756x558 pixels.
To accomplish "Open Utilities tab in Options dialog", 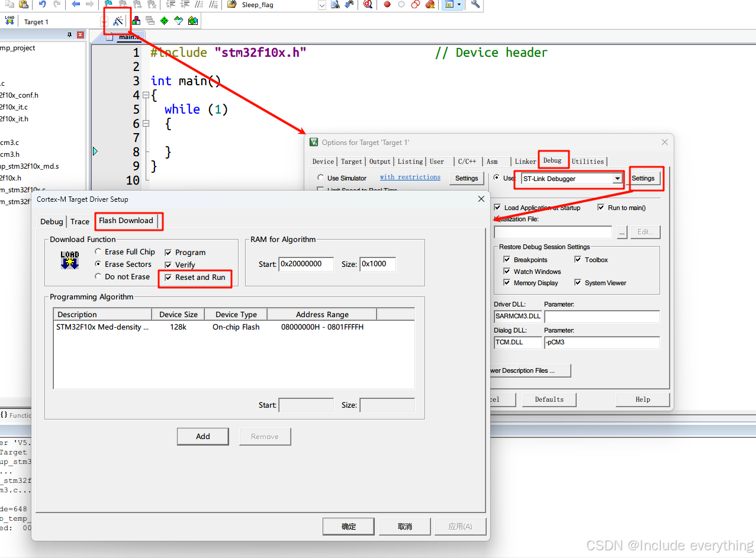I will click(x=588, y=162).
